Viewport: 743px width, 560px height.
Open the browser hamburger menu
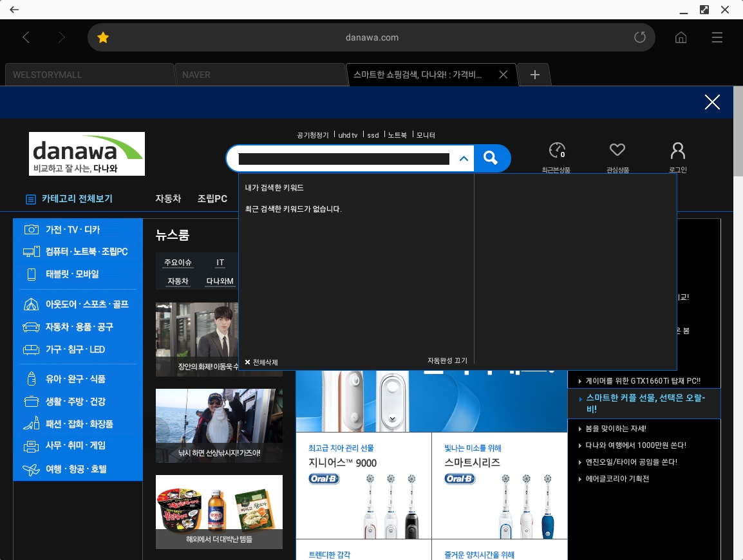tap(717, 37)
